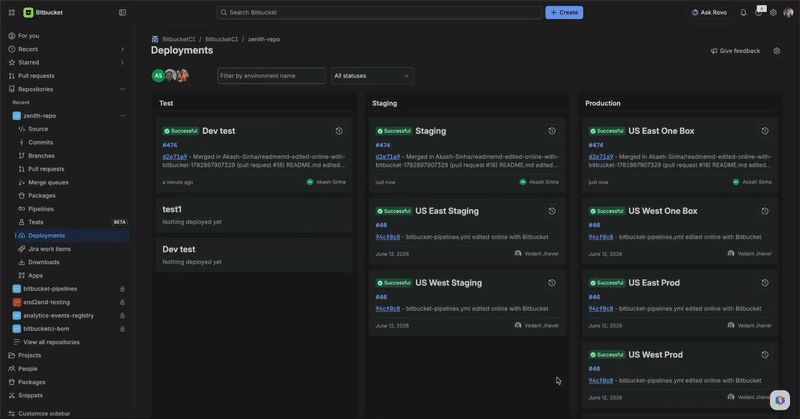Open Snippets in sidebar

(x=31, y=396)
